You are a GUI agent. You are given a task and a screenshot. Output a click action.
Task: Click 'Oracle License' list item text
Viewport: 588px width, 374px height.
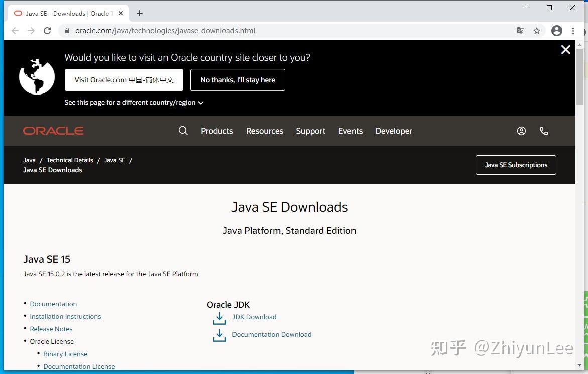(x=52, y=342)
